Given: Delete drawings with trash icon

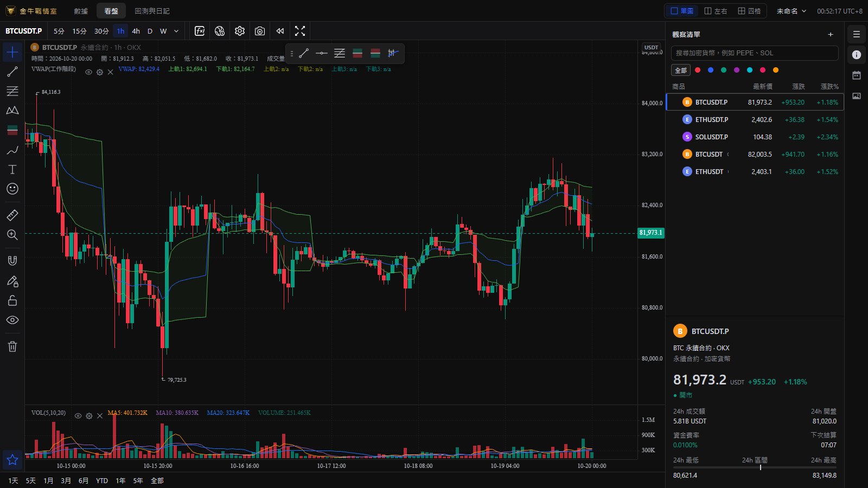Looking at the screenshot, I should (x=12, y=346).
